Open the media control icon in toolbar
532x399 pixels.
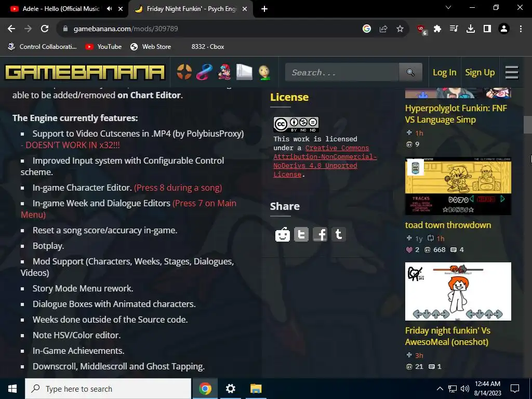454,29
